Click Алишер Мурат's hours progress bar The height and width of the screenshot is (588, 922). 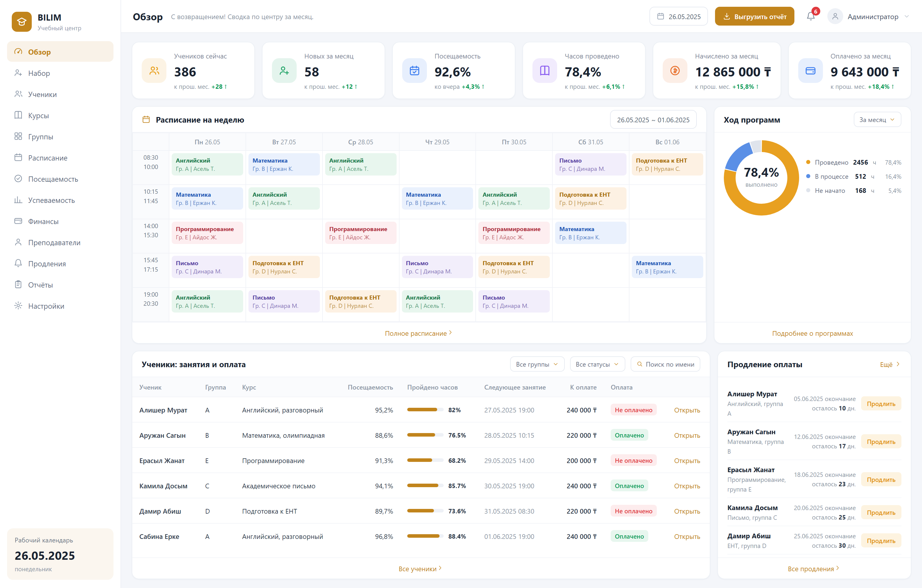click(x=425, y=410)
